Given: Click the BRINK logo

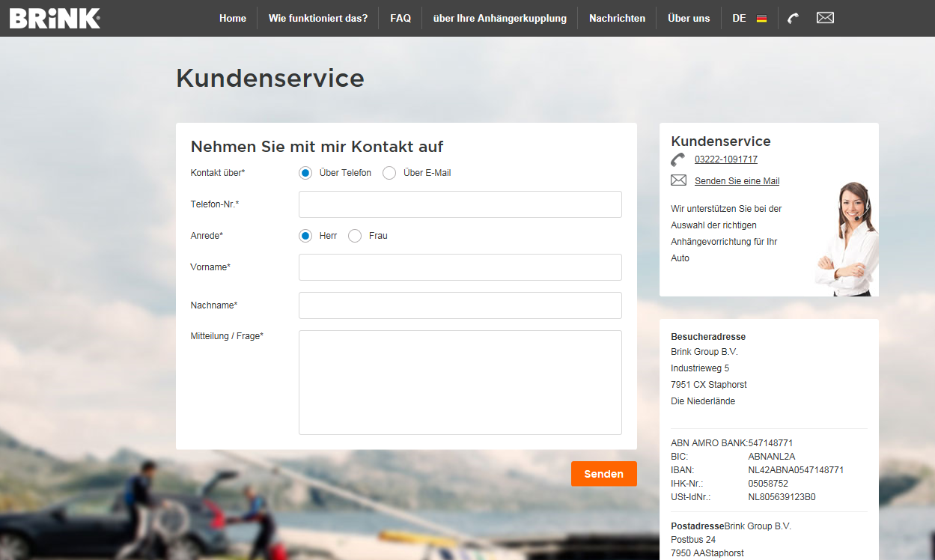Looking at the screenshot, I should (x=55, y=18).
